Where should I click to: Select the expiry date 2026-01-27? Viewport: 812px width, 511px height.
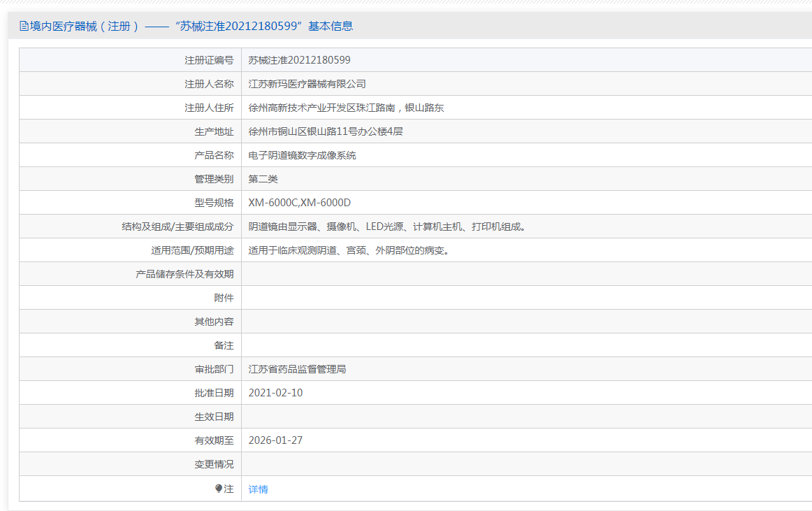(275, 440)
